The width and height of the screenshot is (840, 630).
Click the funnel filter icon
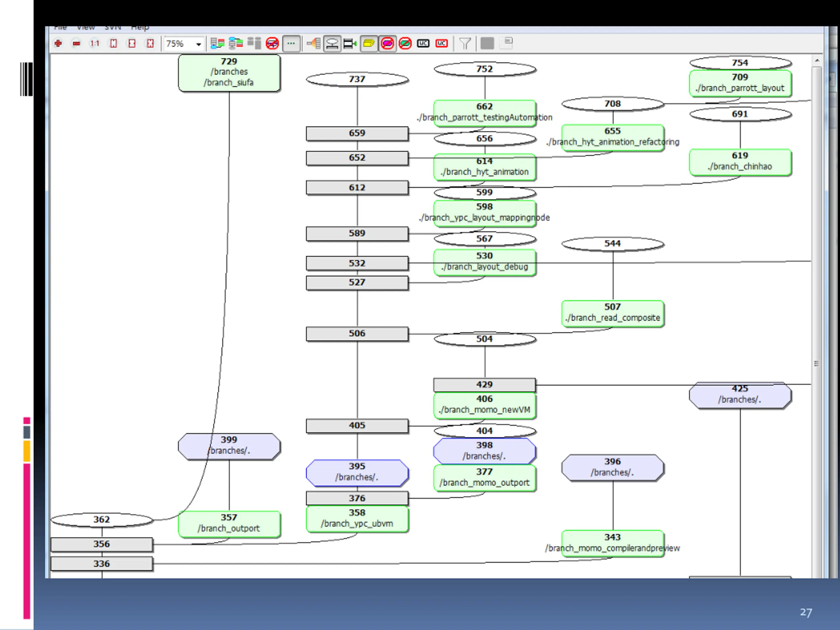(465, 43)
